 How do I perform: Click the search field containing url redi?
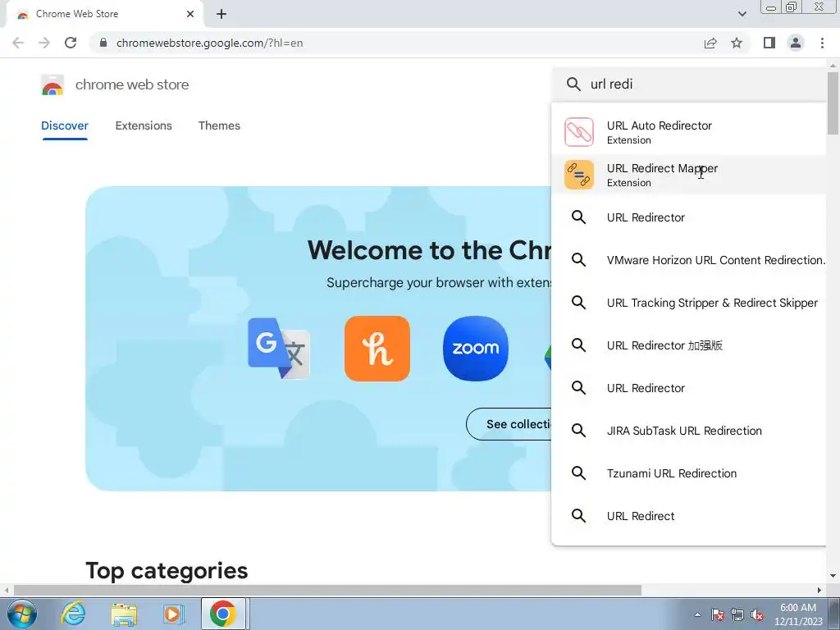[x=691, y=84]
